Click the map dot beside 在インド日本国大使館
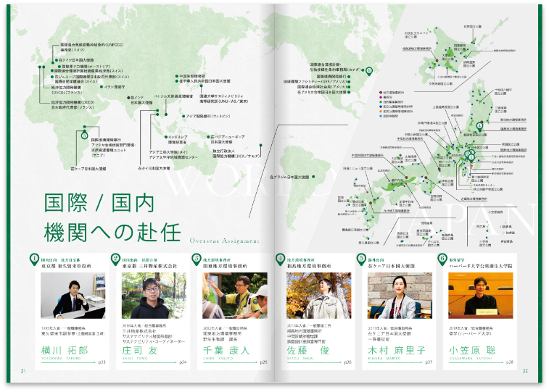The width and height of the screenshot is (549, 392). pyautogui.click(x=128, y=98)
